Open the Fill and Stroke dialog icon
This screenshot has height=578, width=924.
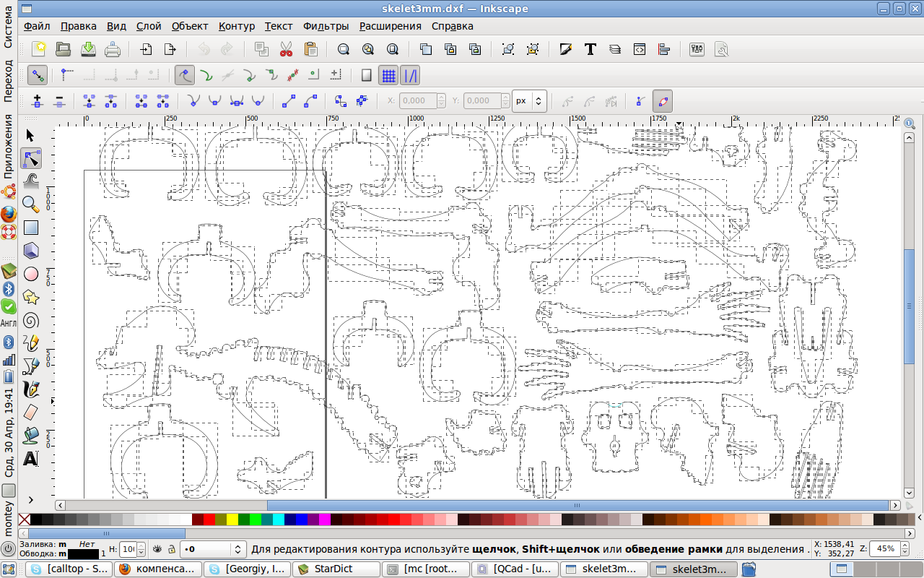[565, 49]
